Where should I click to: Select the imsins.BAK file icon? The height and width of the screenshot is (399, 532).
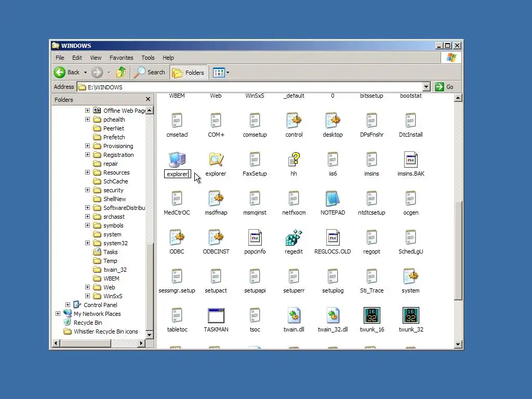click(x=410, y=159)
